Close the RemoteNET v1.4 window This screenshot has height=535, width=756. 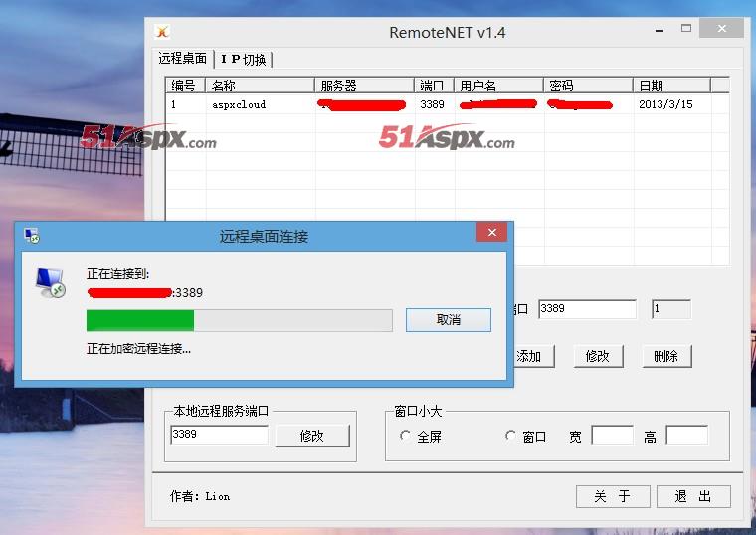tap(721, 29)
